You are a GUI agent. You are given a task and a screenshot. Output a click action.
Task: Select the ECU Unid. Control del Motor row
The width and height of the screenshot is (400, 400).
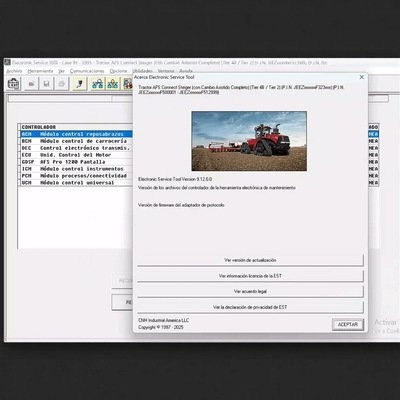(x=76, y=155)
